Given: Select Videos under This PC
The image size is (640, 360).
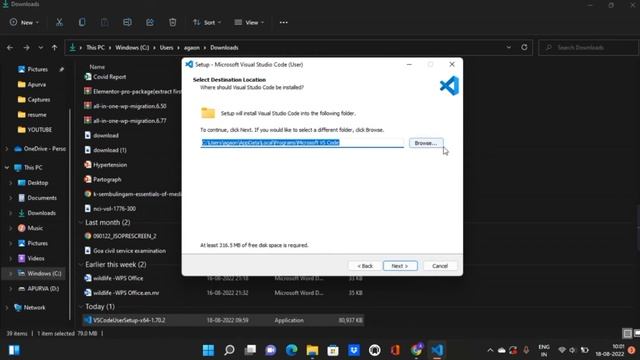Looking at the screenshot, I should 36,258.
